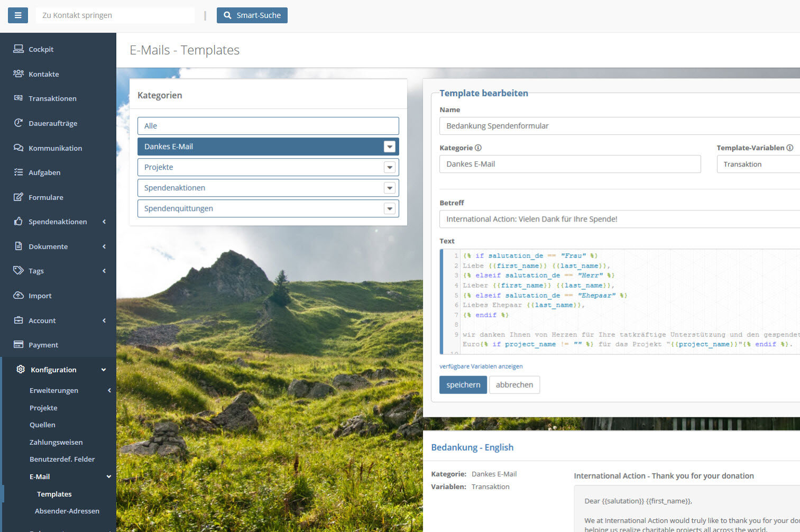This screenshot has height=532, width=800.
Task: Expand the Projekte category dropdown arrow
Action: click(390, 168)
